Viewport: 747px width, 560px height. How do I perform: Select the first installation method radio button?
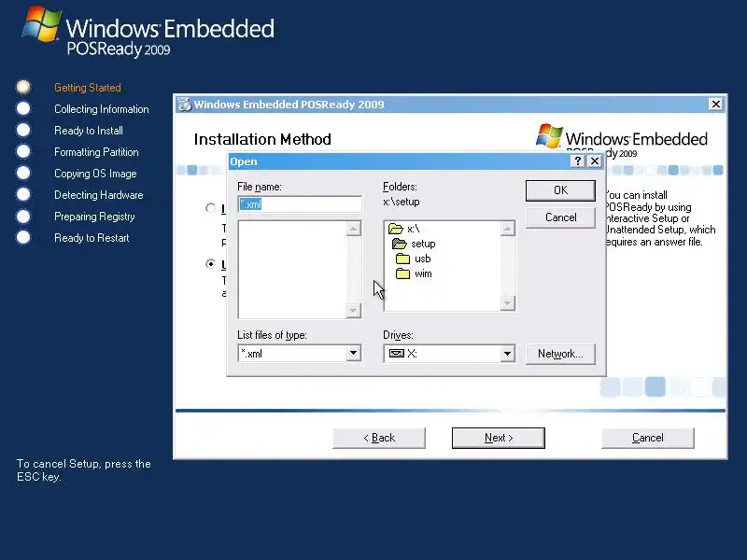click(211, 208)
